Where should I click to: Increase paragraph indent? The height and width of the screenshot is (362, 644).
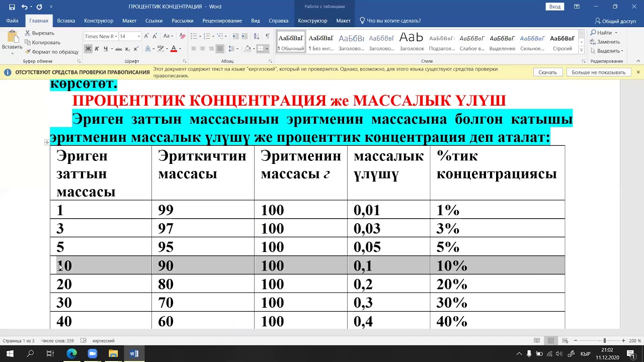pos(244,36)
